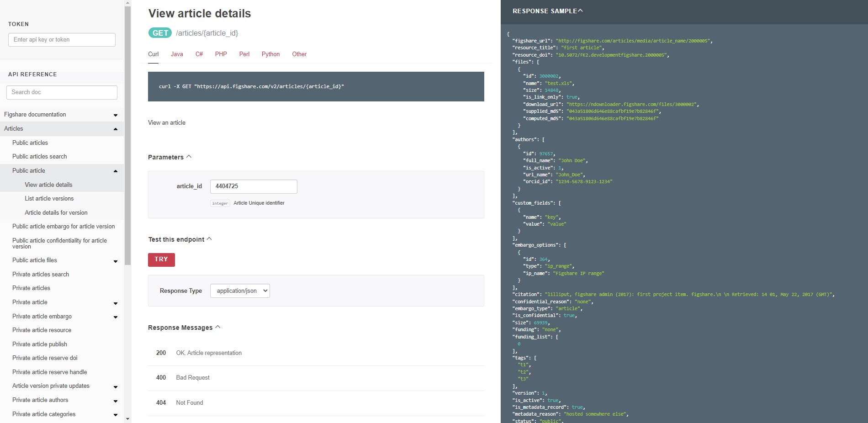This screenshot has height=423, width=868.
Task: Switch to the Perl tab
Action: click(x=244, y=54)
